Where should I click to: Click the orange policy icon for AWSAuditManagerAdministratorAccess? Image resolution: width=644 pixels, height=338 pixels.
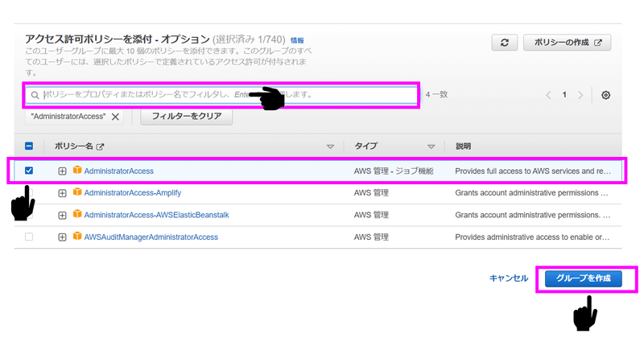(76, 236)
